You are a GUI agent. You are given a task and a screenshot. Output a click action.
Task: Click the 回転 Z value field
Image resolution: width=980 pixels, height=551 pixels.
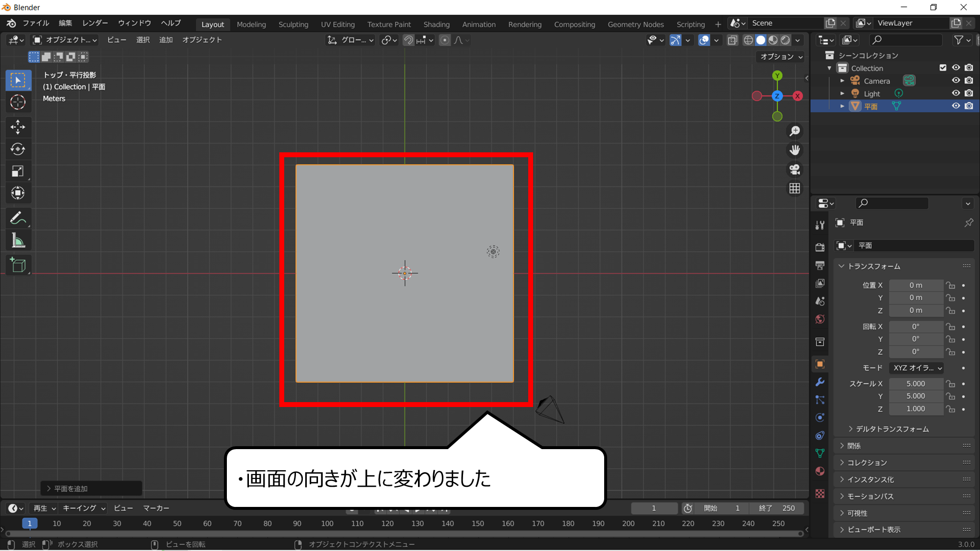916,352
